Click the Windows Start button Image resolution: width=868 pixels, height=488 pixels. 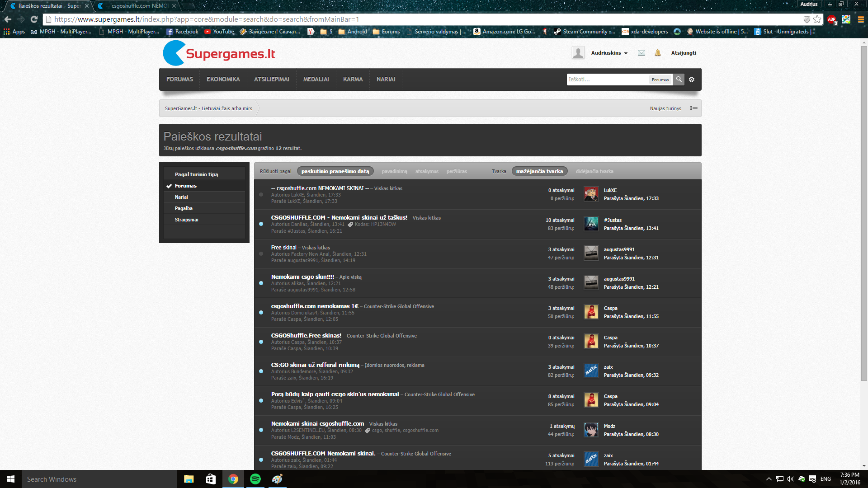(11, 479)
